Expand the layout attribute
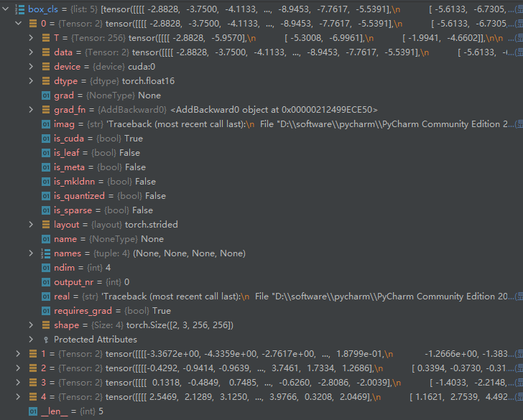This screenshot has width=523, height=420. pyautogui.click(x=31, y=224)
